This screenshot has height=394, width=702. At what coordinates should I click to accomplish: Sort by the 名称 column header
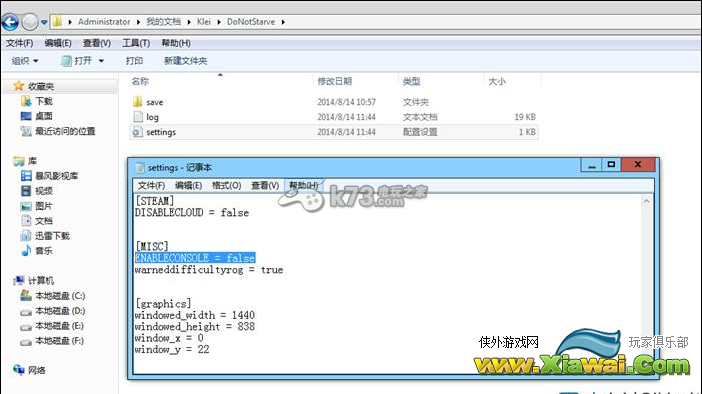tap(140, 81)
